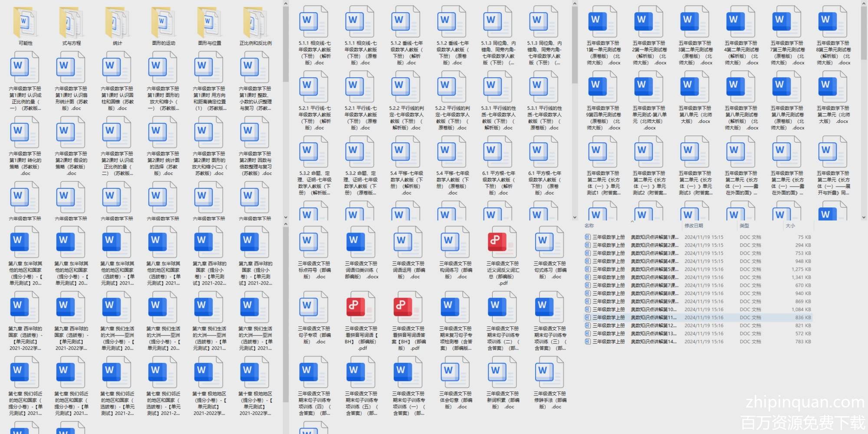Select 1第一单元测试卷 原卷版 docx icon
The width and height of the screenshot is (868, 434).
(x=603, y=21)
